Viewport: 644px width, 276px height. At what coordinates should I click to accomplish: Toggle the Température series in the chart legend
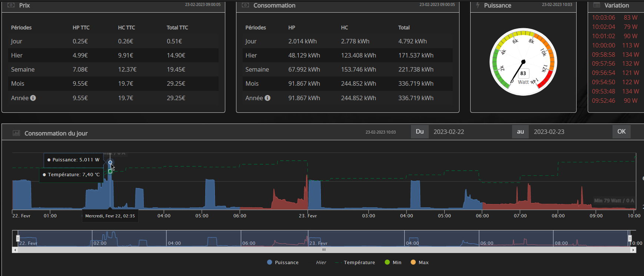coord(355,262)
